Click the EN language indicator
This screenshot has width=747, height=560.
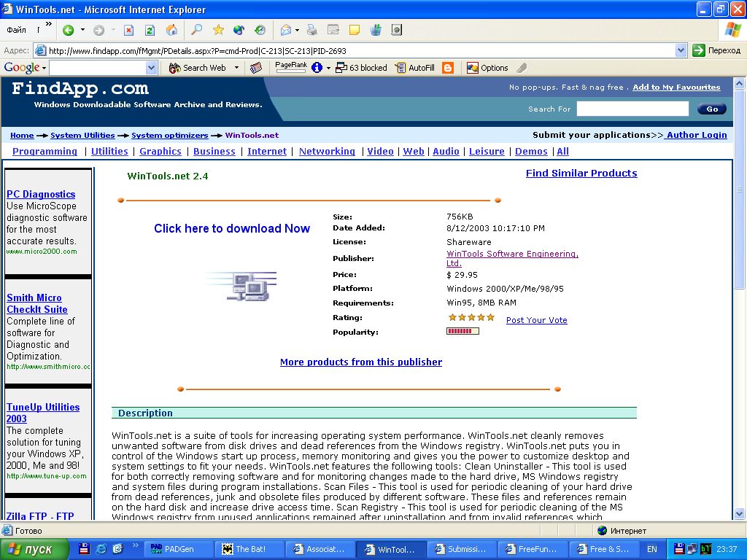click(x=651, y=549)
